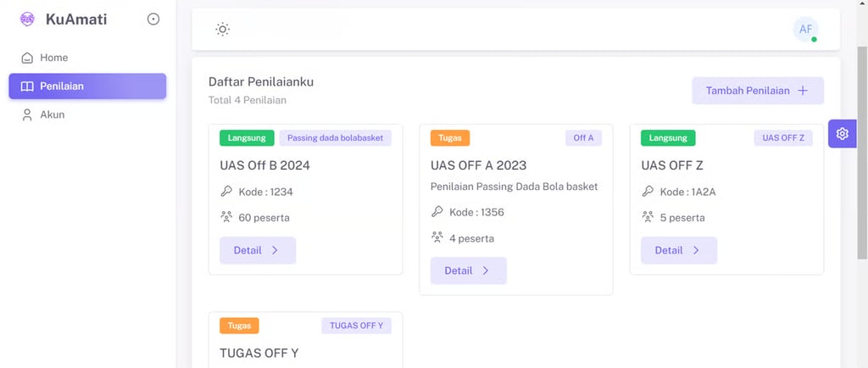Image resolution: width=868 pixels, height=368 pixels.
Task: Open the settings gear on right edge
Action: click(842, 133)
